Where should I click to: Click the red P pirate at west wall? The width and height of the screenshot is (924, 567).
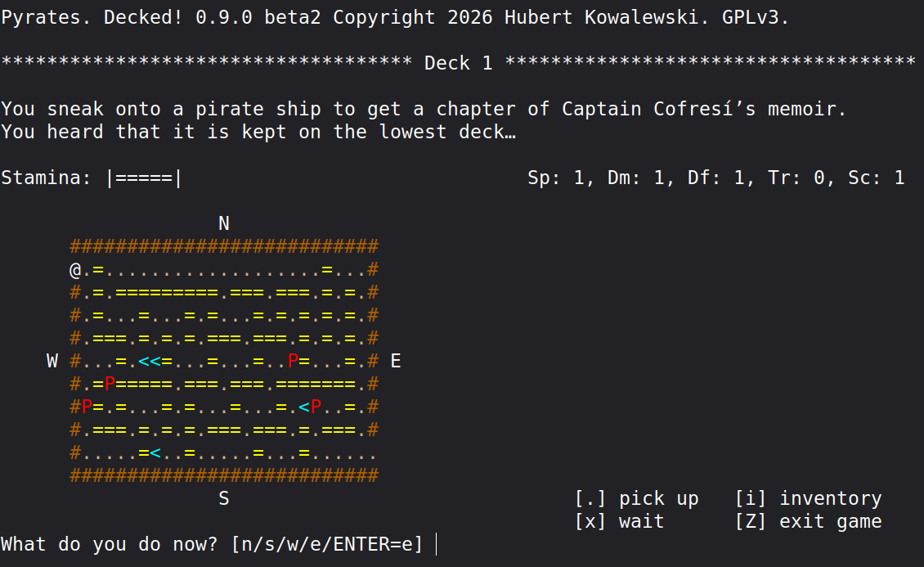[x=87, y=407]
